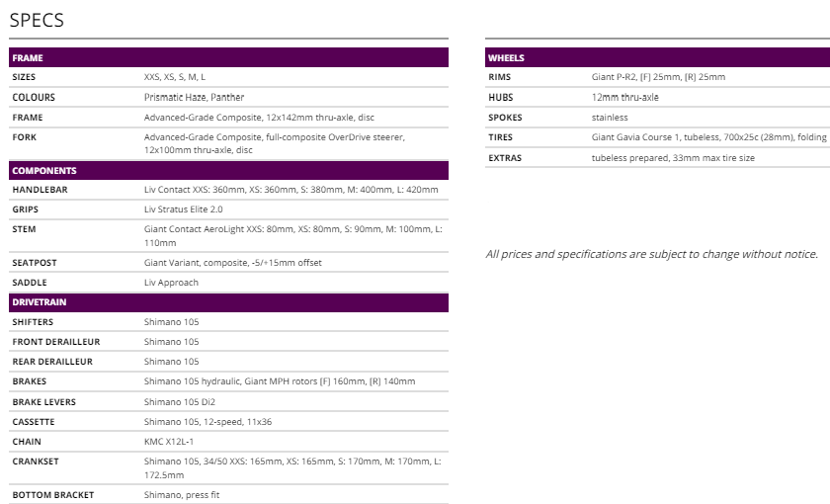
Task: Click the SPECS page heading
Action: 38,19
